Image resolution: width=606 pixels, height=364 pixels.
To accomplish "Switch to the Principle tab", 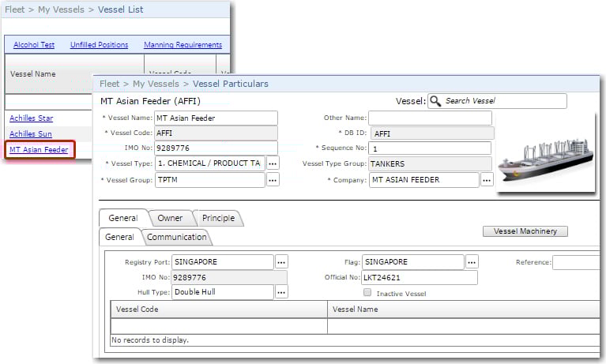I will [218, 218].
